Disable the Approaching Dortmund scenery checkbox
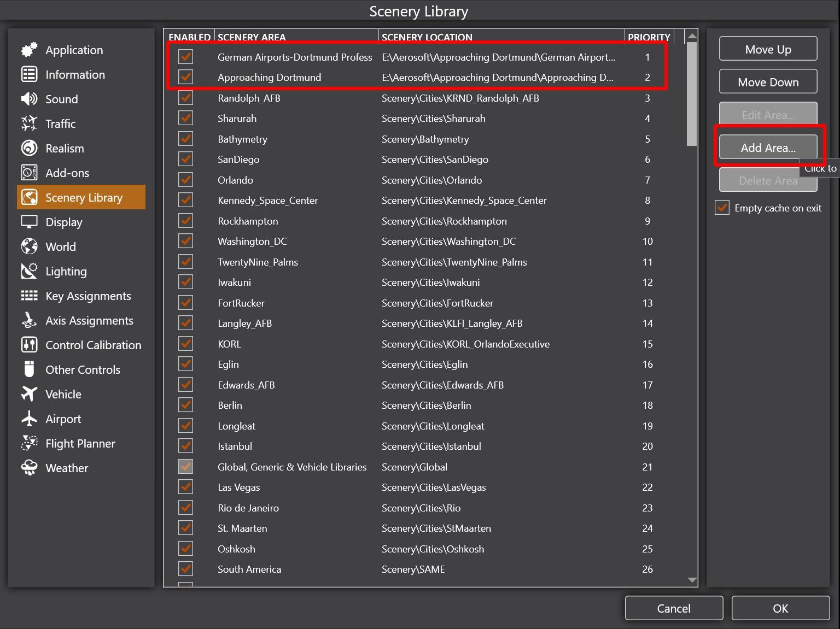Viewport: 840px width, 629px height. pos(186,77)
